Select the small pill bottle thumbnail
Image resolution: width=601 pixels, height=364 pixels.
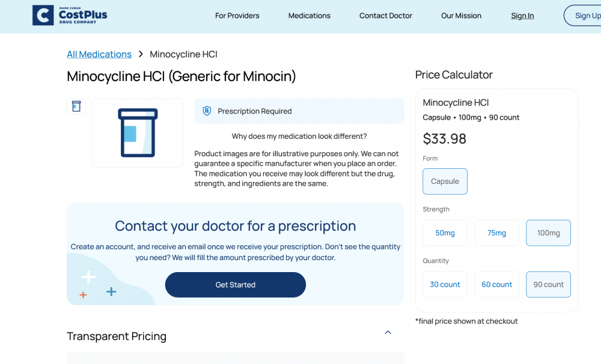[76, 106]
